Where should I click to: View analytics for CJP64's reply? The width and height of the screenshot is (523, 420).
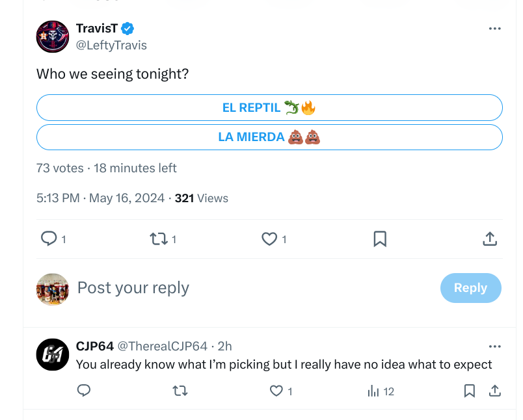(x=373, y=391)
